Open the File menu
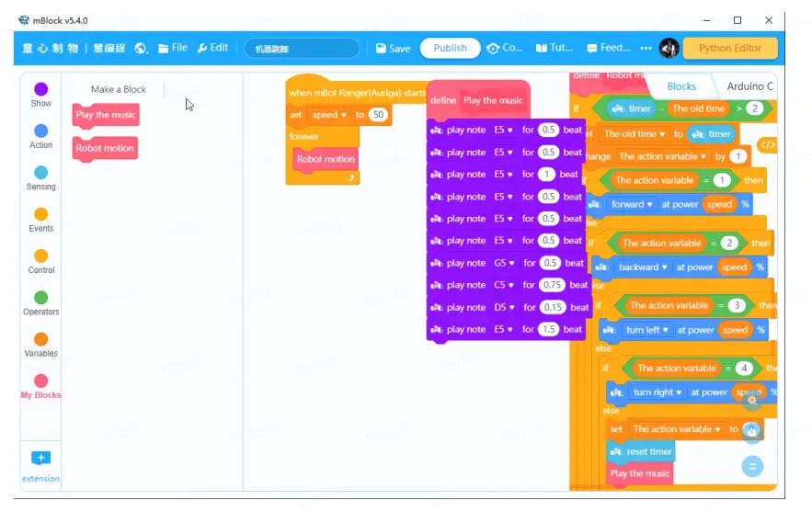 [x=173, y=48]
